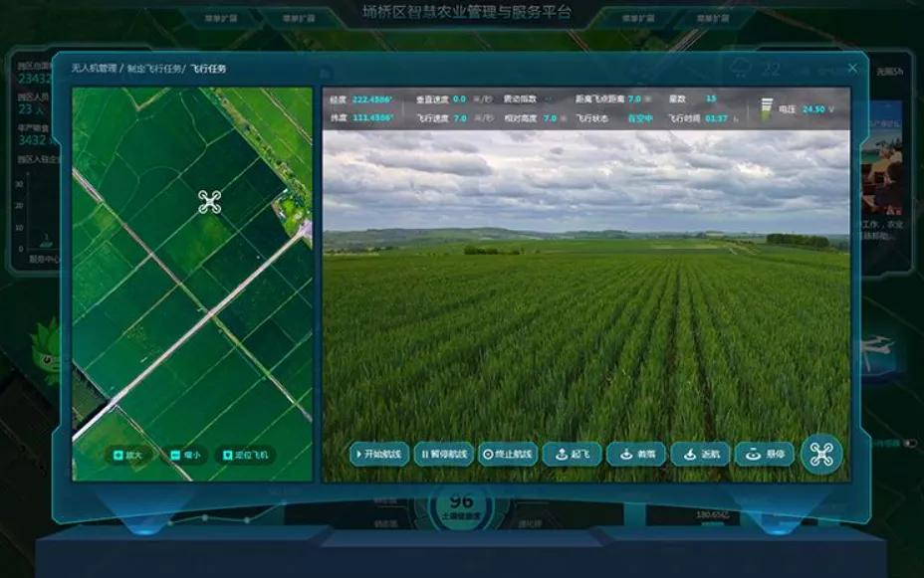Viewport: 924px width, 578px height.
Task: Open 无人机管理 in the breadcrumb
Action: [94, 69]
